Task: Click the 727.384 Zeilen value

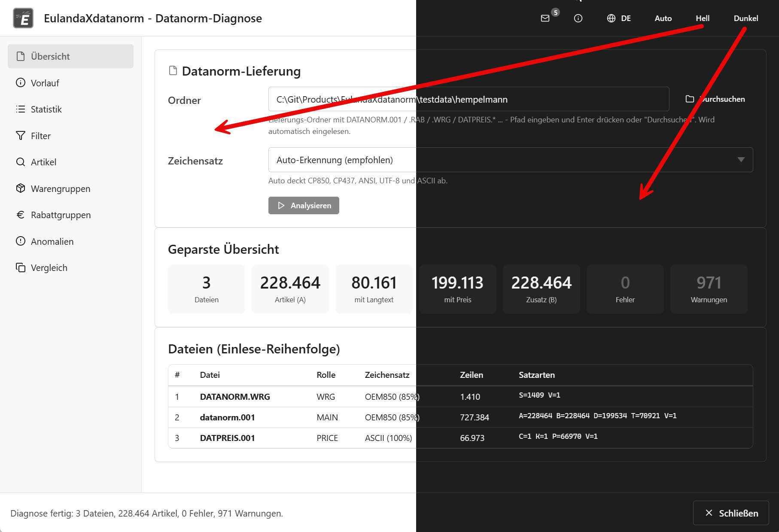Action: pyautogui.click(x=475, y=417)
